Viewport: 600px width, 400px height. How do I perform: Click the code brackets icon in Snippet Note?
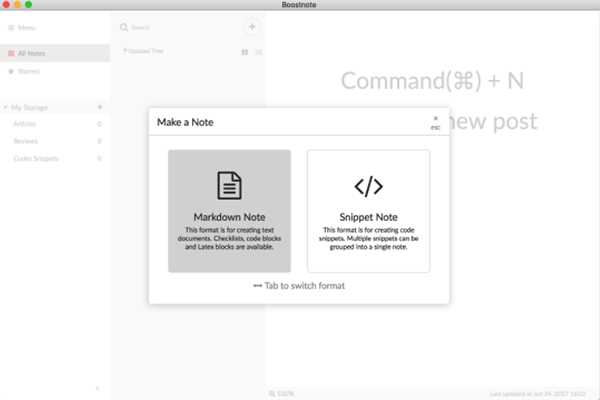(x=368, y=186)
